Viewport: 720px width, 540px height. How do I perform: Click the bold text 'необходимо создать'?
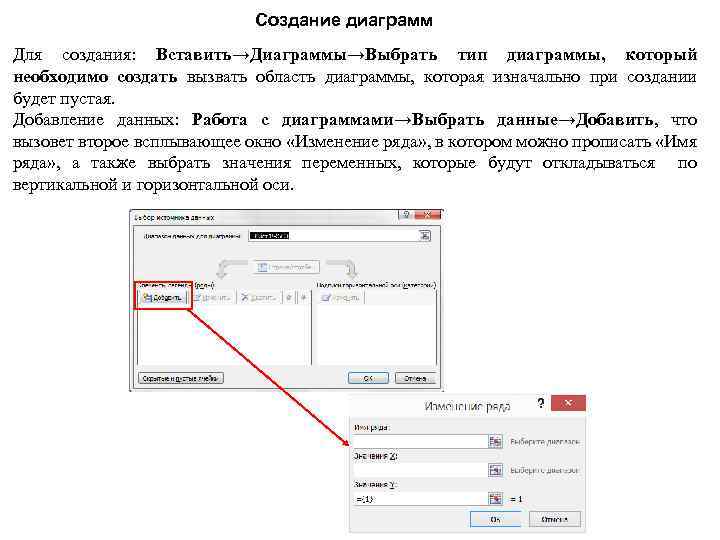point(96,77)
